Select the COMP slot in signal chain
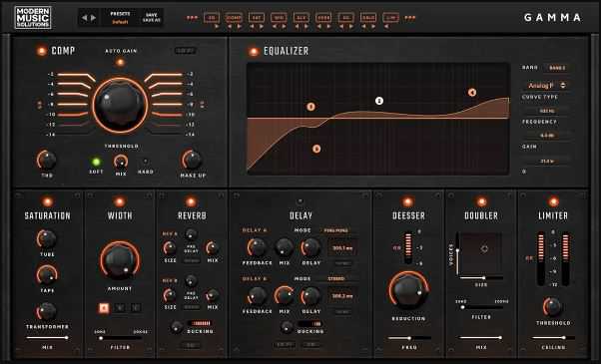601x364 pixels. (x=234, y=18)
